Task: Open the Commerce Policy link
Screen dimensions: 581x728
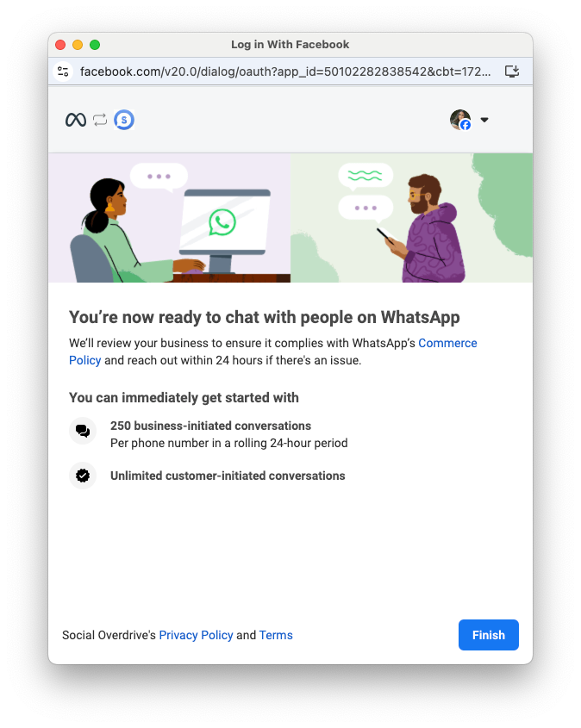Action: pos(273,352)
